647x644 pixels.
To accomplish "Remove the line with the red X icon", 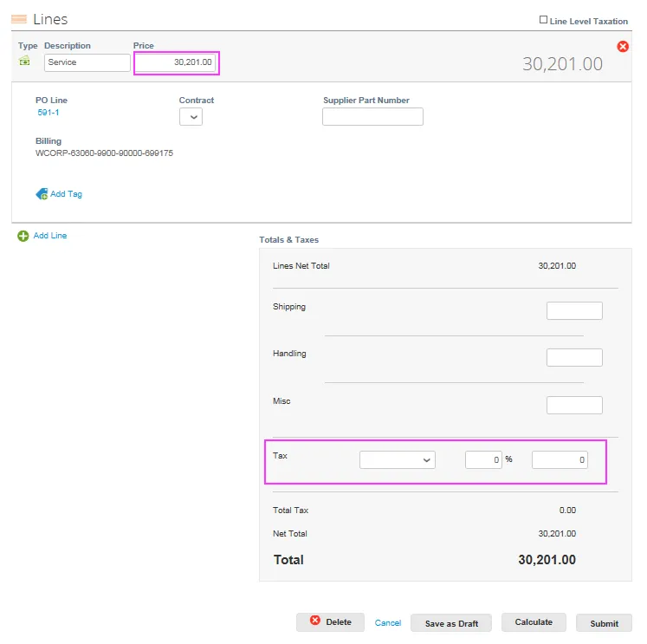I will 622,47.
